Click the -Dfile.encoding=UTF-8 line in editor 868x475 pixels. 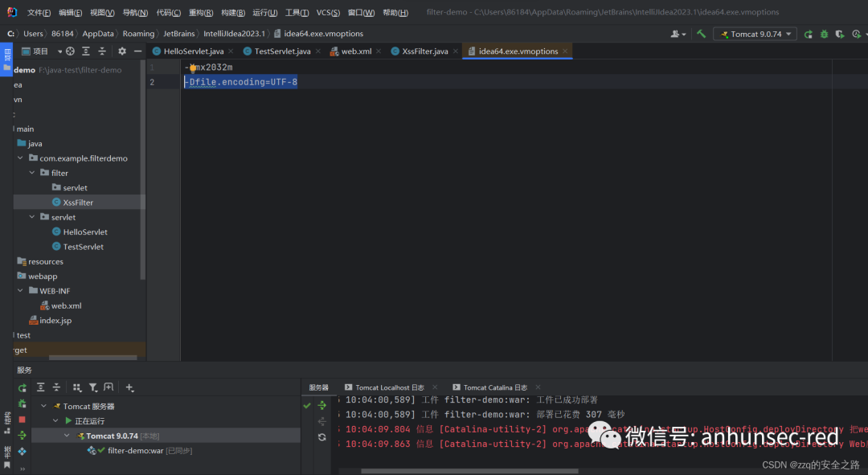click(x=241, y=82)
